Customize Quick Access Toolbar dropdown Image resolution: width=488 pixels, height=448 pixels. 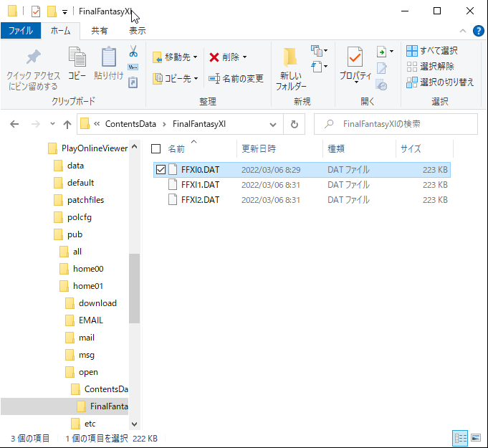(64, 12)
